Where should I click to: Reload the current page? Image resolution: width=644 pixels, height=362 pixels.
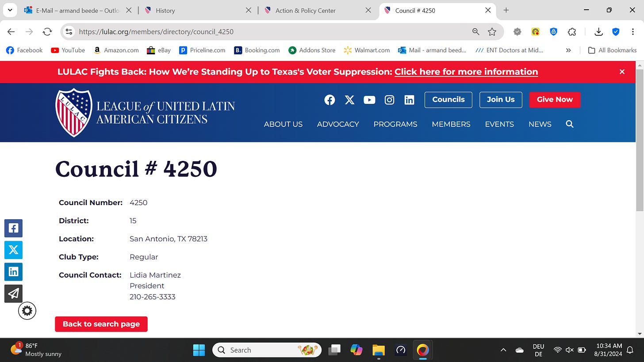(47, 31)
